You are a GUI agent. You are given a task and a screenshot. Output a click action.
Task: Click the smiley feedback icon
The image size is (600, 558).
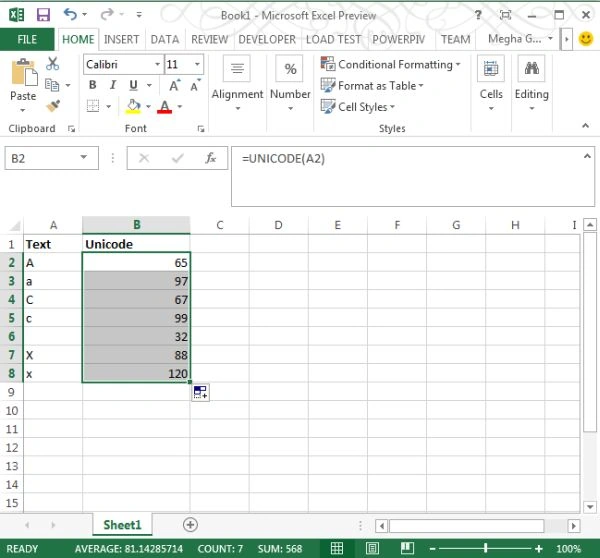[586, 39]
